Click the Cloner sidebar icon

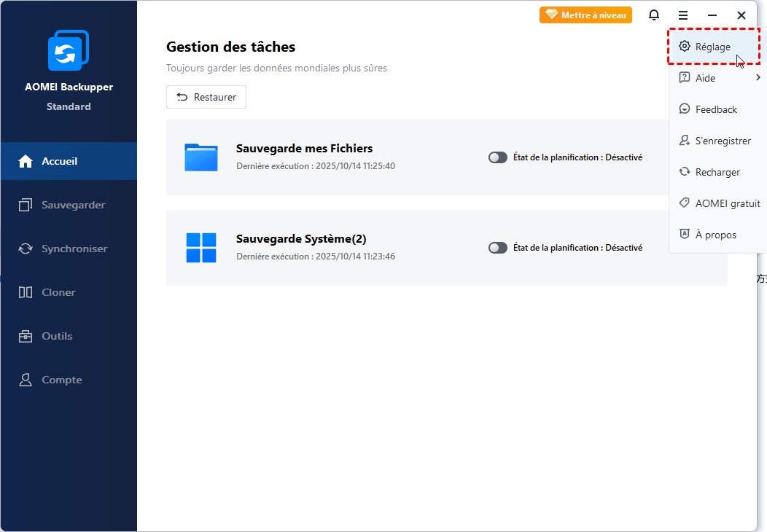[x=26, y=292]
